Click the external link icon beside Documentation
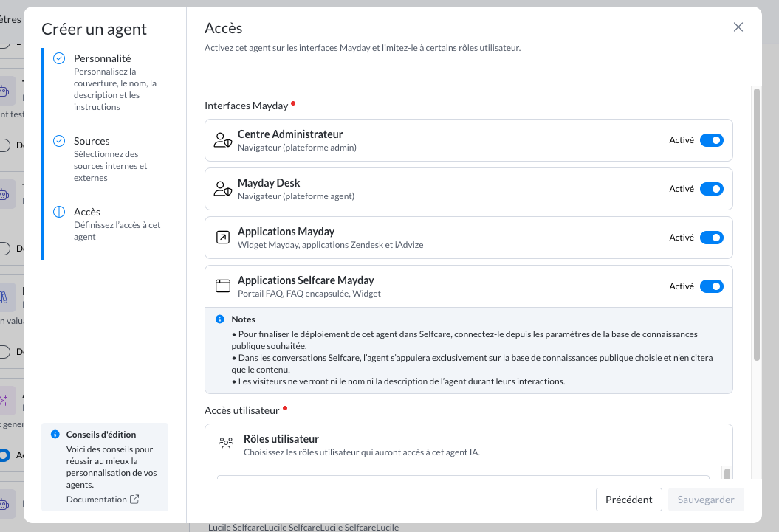The height and width of the screenshot is (532, 779). (x=134, y=500)
